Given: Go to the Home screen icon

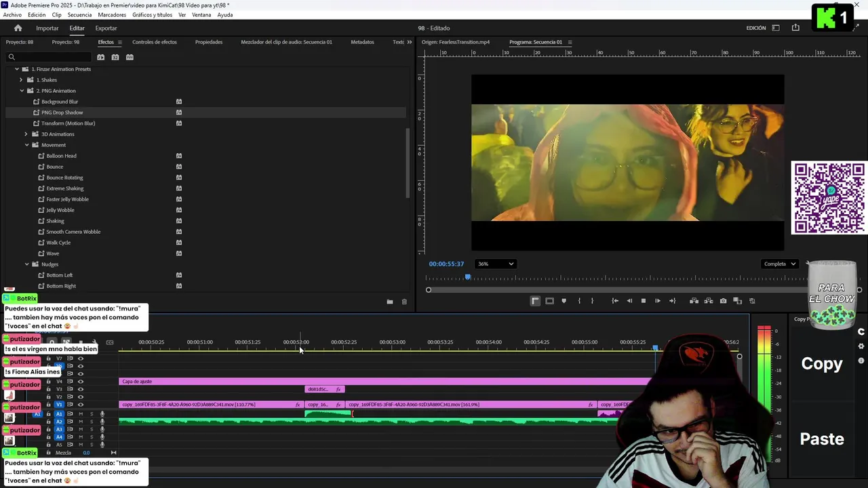Looking at the screenshot, I should coord(18,28).
